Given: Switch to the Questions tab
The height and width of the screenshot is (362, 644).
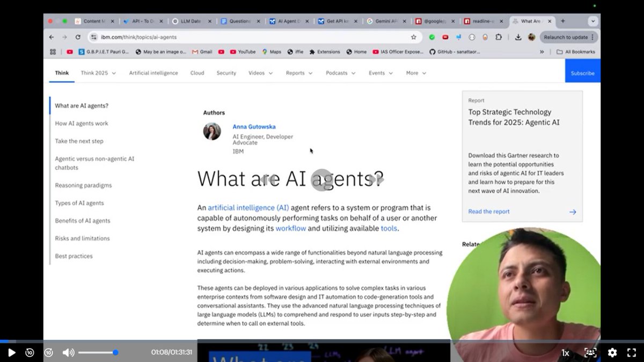Looking at the screenshot, I should coord(240,21).
